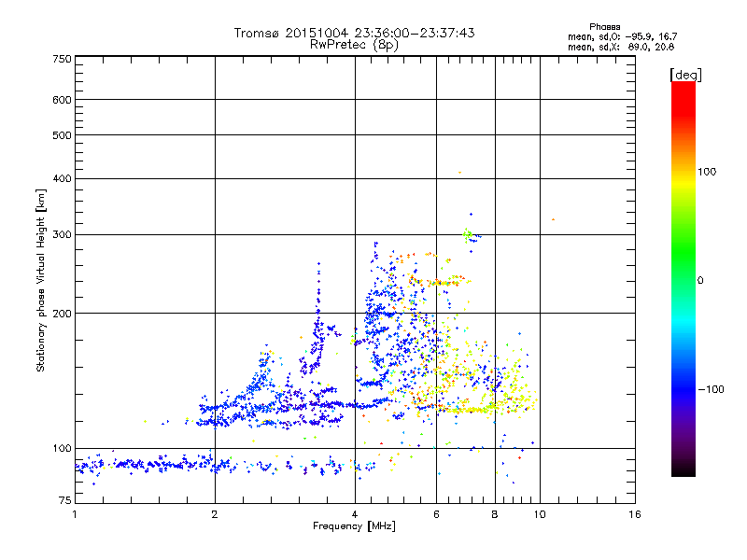Screen dimensions: 747x560
Task: Click the '300' y-axis tick label
Action: [x=62, y=235]
